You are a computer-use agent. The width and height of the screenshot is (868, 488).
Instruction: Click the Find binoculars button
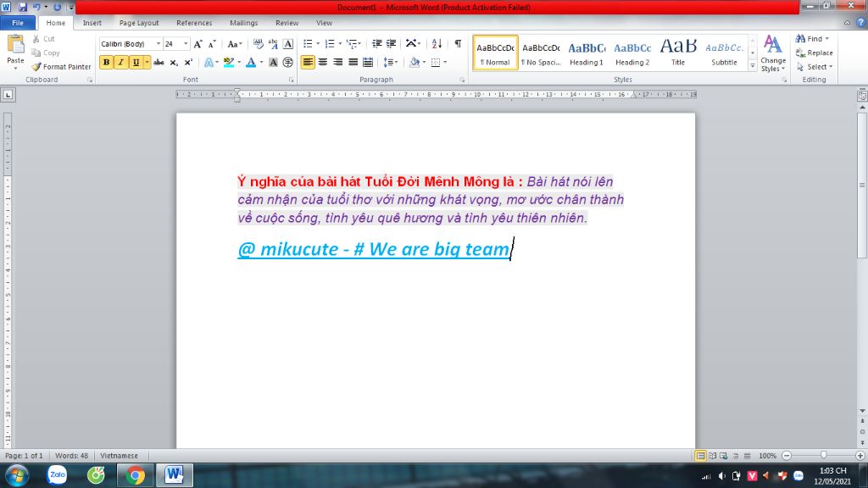(809, 39)
